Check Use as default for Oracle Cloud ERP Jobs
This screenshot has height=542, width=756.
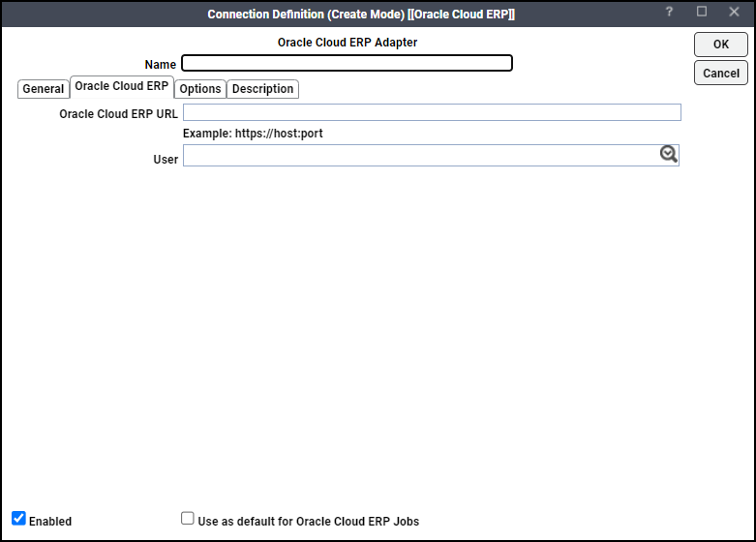[x=188, y=519]
